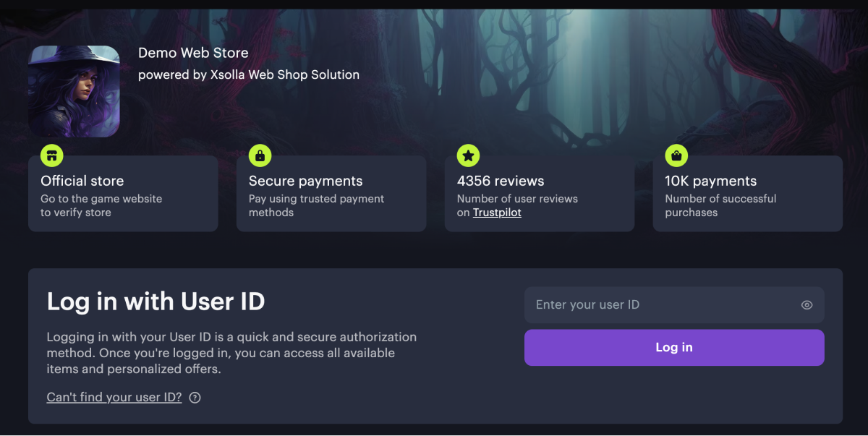Click "powered by Xsolla Web Shop Solution" text

click(x=248, y=74)
